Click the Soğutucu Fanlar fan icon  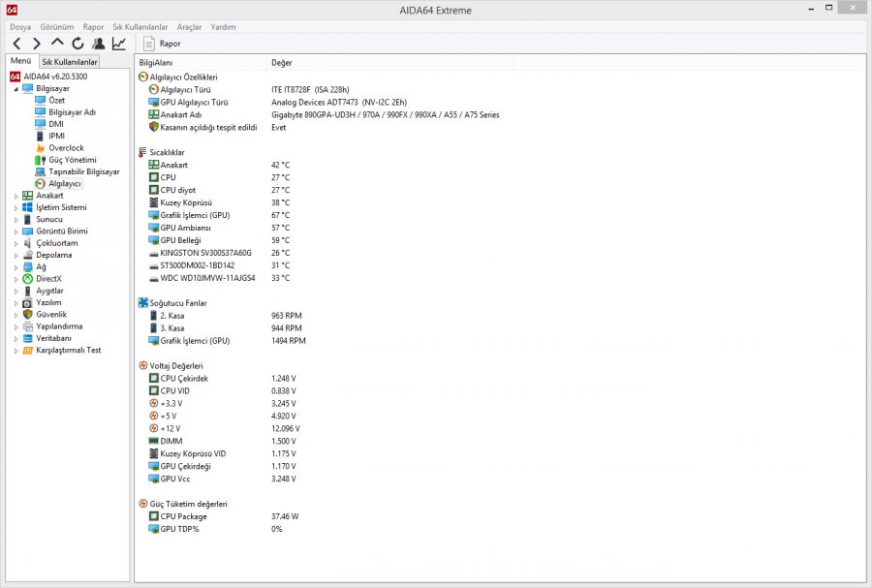143,303
